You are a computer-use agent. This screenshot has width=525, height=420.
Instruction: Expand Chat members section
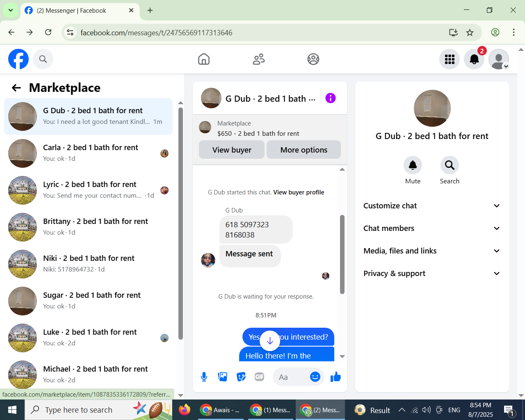pyautogui.click(x=432, y=228)
